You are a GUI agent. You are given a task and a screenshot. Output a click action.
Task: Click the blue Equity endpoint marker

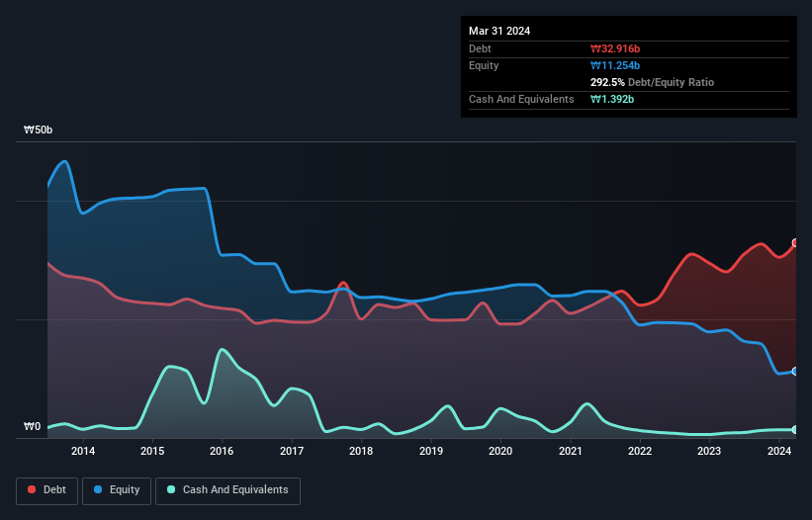(796, 372)
